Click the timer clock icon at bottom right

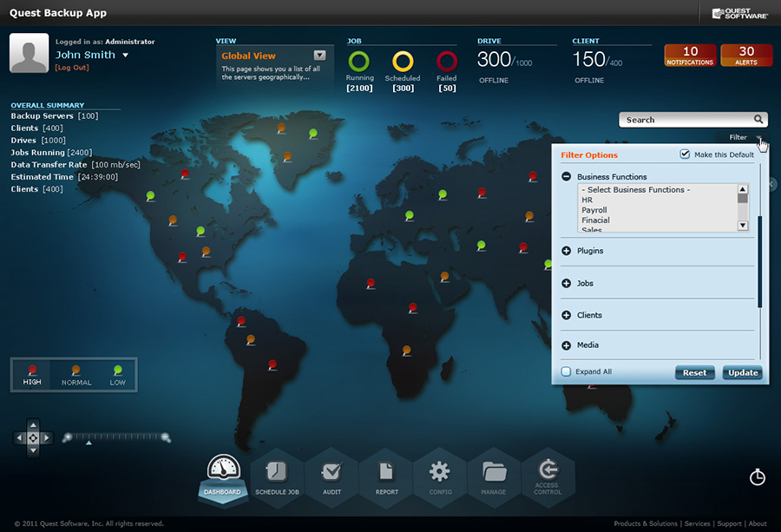(x=757, y=476)
